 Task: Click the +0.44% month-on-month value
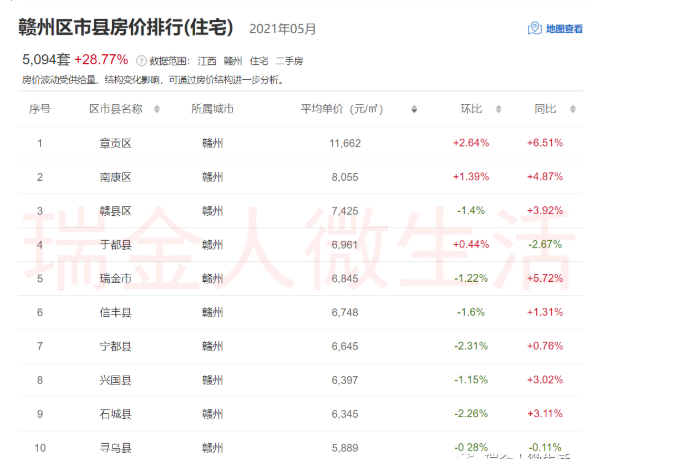(471, 244)
